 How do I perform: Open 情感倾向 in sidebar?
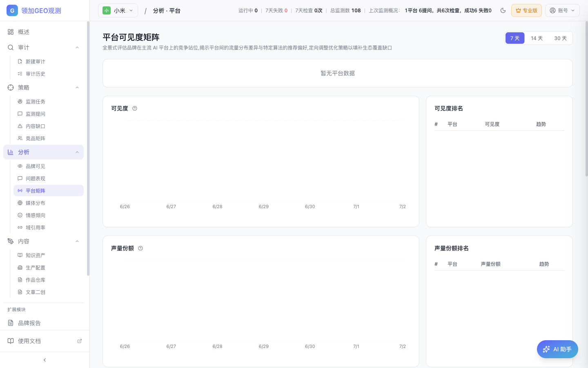click(x=49, y=215)
